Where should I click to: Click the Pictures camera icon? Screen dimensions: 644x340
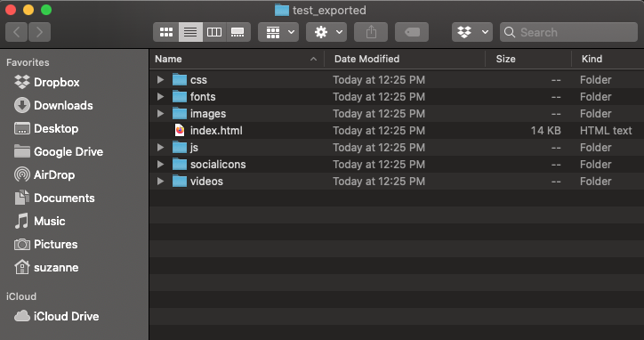[21, 245]
